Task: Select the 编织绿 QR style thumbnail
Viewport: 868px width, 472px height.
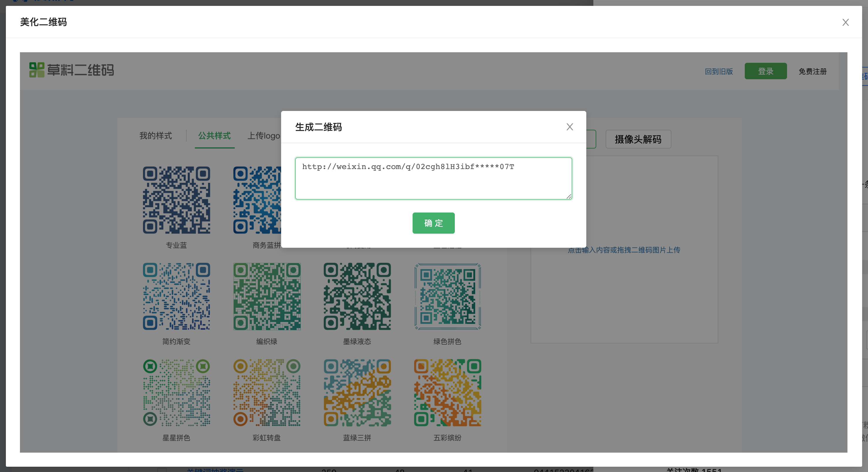Action: click(x=267, y=296)
